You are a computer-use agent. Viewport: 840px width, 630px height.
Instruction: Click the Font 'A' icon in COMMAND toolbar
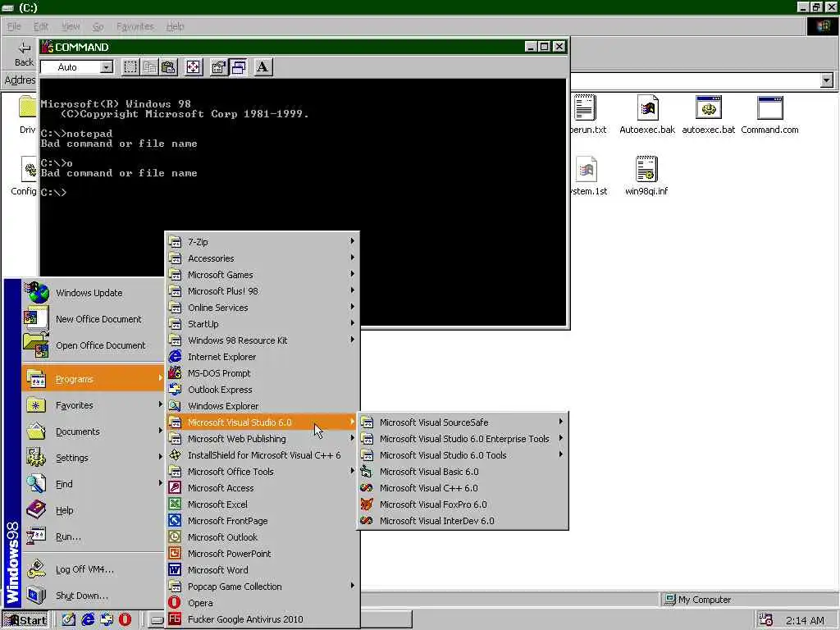[x=262, y=67]
